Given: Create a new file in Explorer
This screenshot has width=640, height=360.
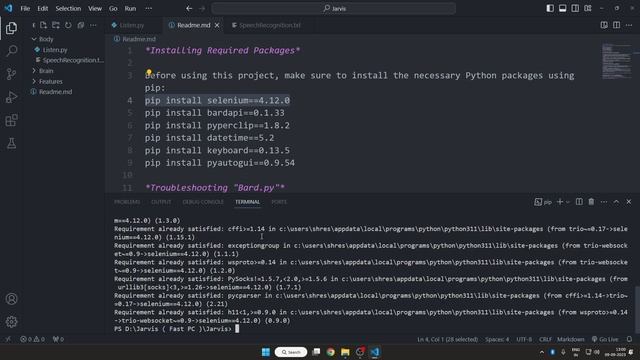Looking at the screenshot, I should 43,25.
